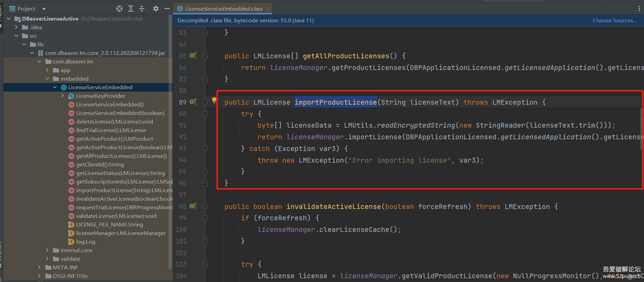Click the yellow intention lightbulb on line 89

tap(214, 100)
